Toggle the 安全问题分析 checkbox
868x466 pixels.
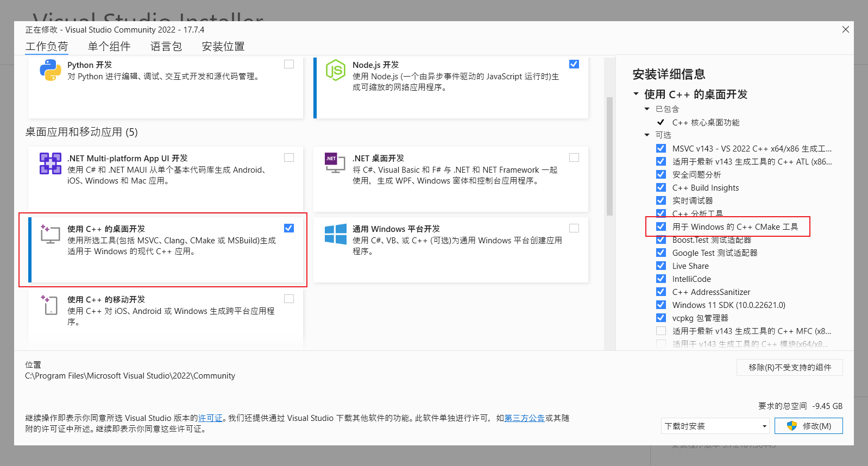tap(661, 174)
